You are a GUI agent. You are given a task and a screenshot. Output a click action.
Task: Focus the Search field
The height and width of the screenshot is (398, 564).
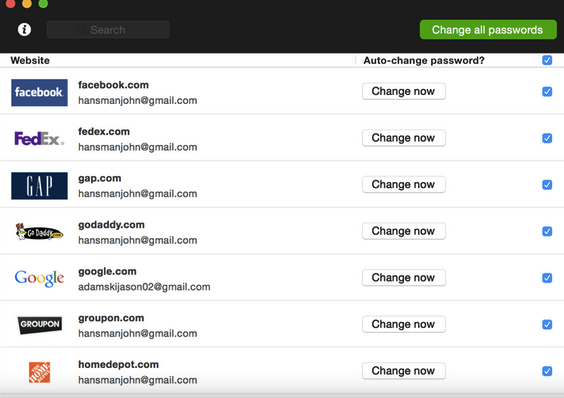tap(108, 30)
